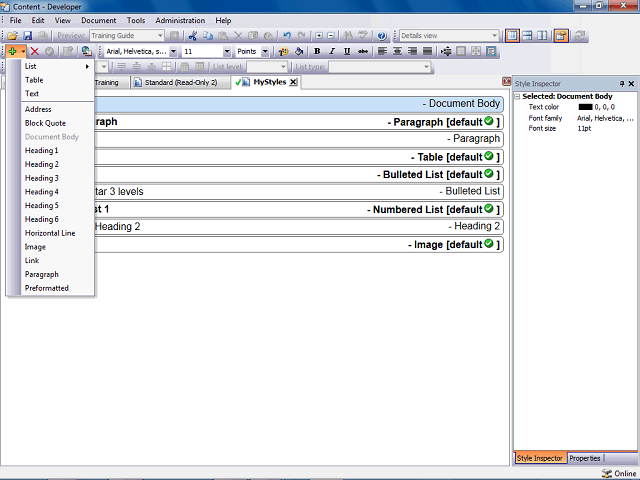The width and height of the screenshot is (640, 480).
Task: Choose Heading 3 from the add menu
Action: (58, 178)
